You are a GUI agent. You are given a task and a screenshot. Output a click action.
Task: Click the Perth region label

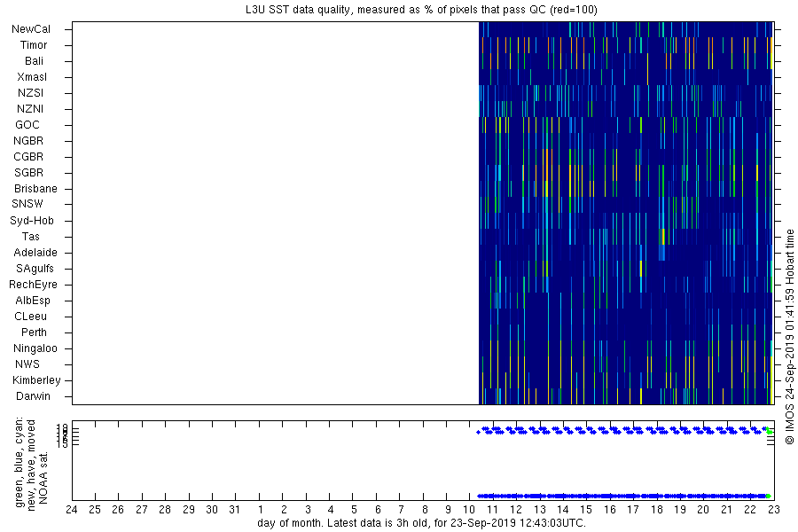(x=34, y=332)
